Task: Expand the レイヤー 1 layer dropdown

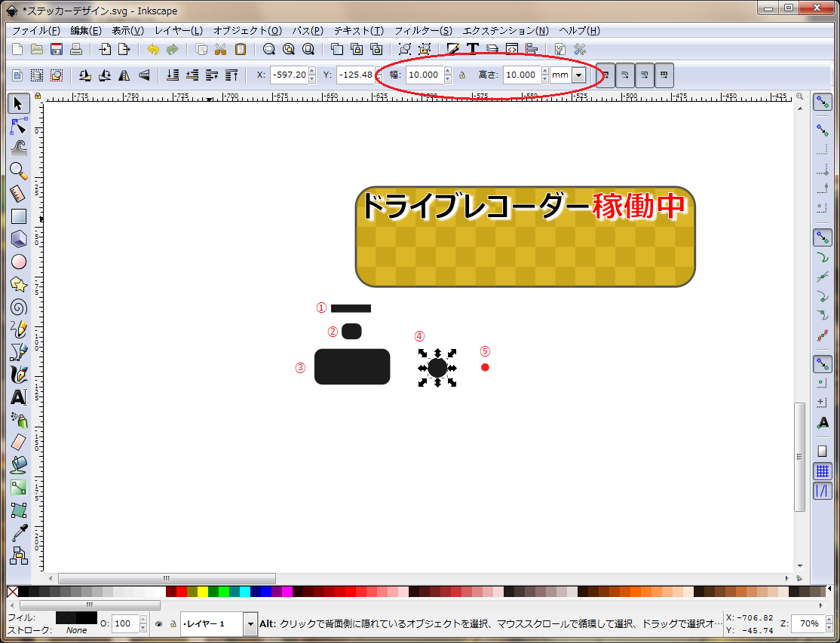Action: point(250,624)
